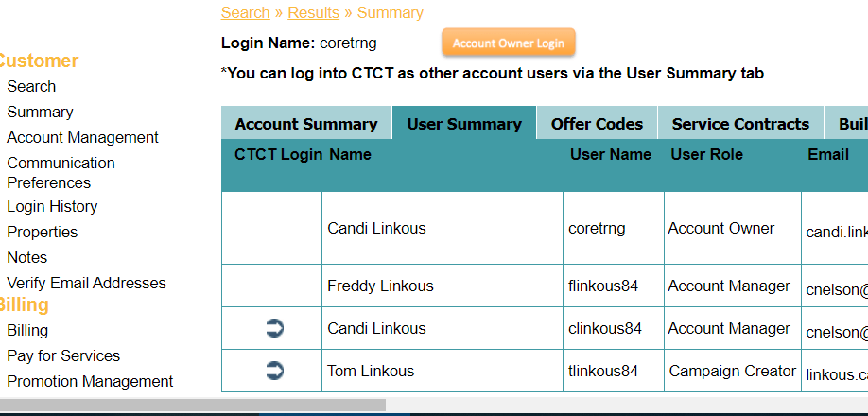Click the Account Owner Login button
Viewport: 868px width, 416px height.
(x=508, y=43)
